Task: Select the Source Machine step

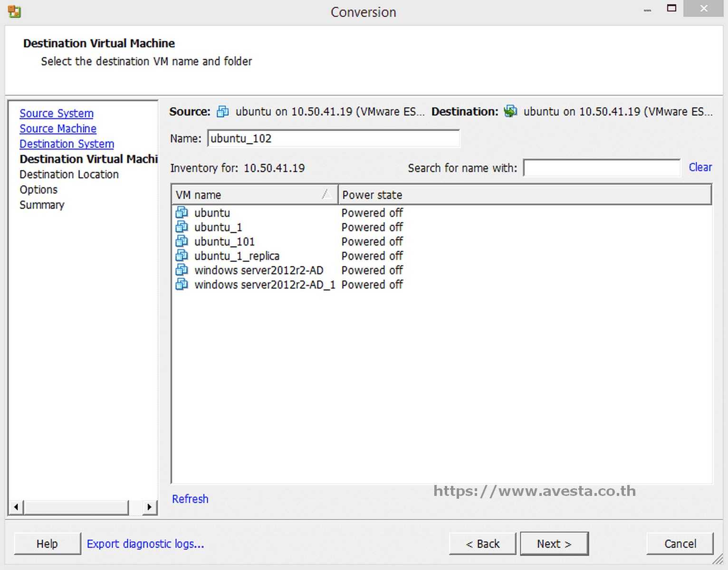Action: coord(57,128)
